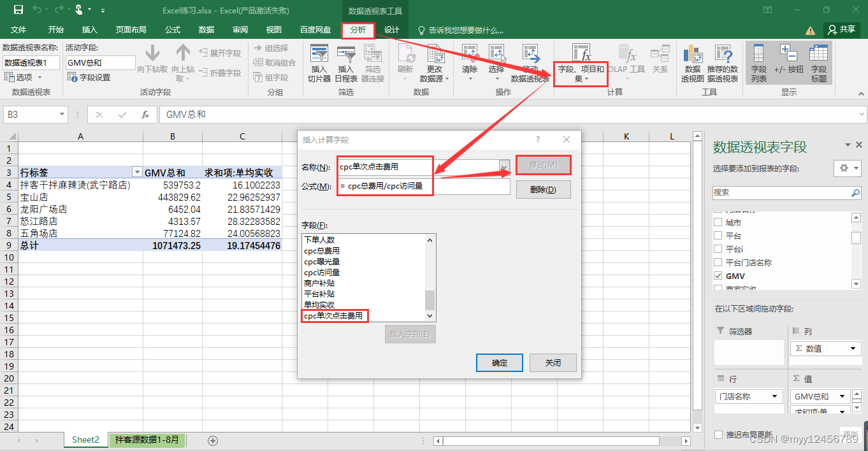
Task: Click the pivot table name field 数据透视表1
Action: click(31, 62)
